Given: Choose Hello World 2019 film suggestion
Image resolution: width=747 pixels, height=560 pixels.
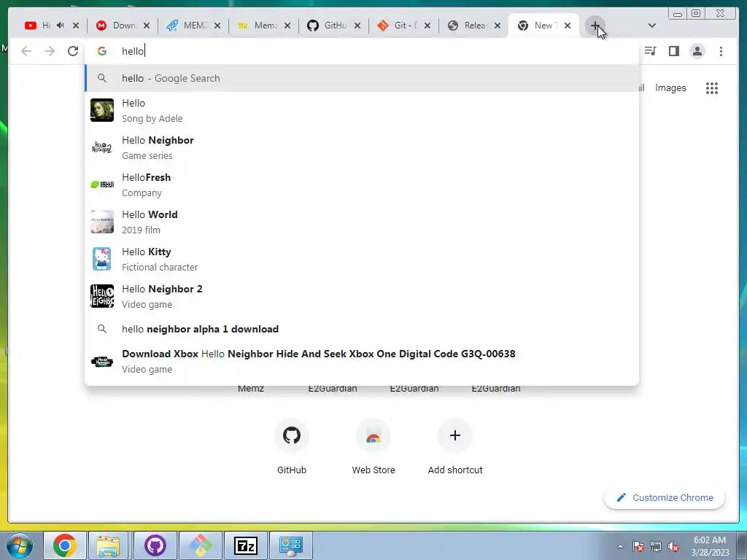Looking at the screenshot, I should click(x=362, y=222).
